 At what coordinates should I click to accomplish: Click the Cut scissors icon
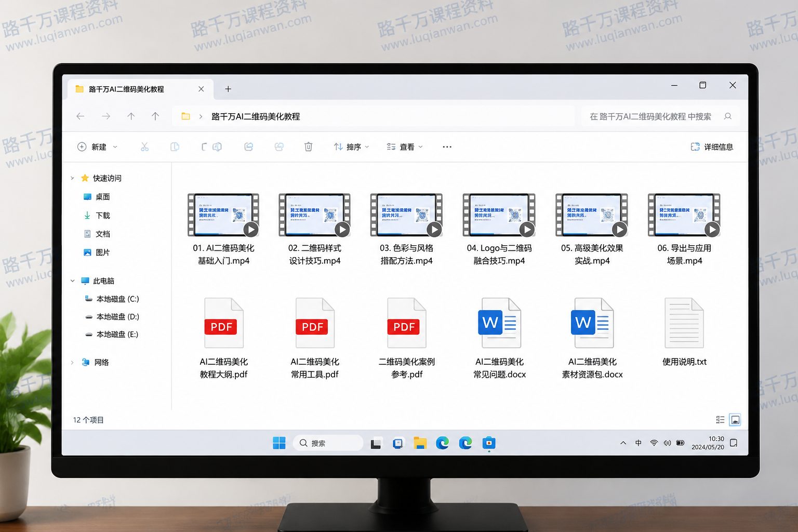tap(144, 147)
